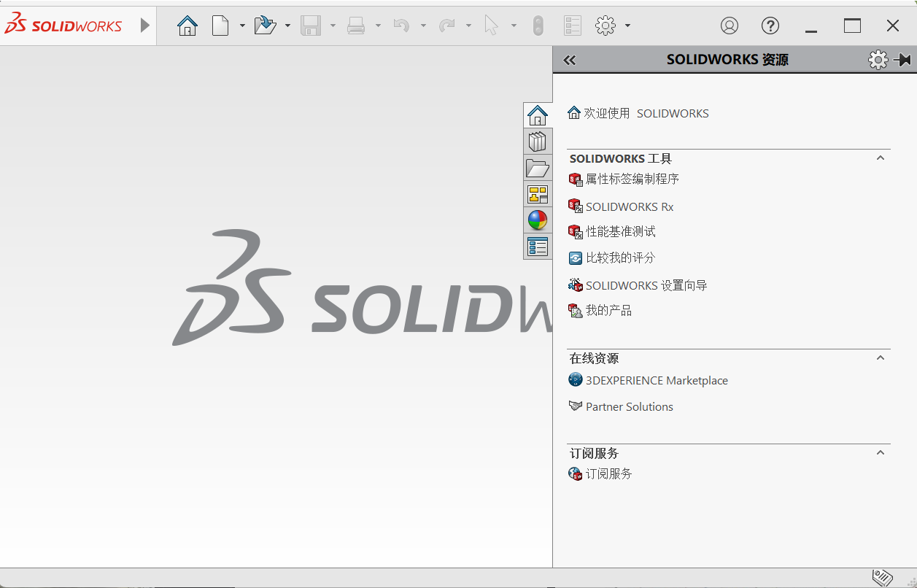This screenshot has width=917, height=588.
Task: Open the Partner Solutions link
Action: pyautogui.click(x=621, y=406)
